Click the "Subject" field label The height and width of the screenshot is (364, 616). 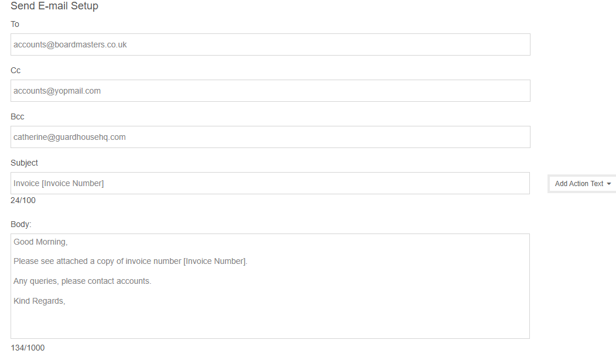click(x=25, y=163)
